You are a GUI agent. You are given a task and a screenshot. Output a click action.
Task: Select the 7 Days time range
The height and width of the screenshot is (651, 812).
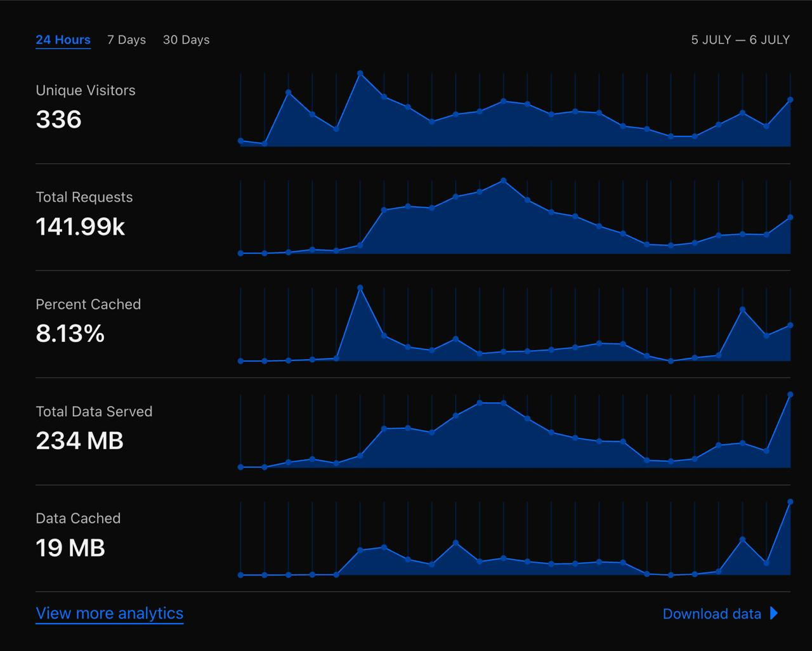coord(126,40)
